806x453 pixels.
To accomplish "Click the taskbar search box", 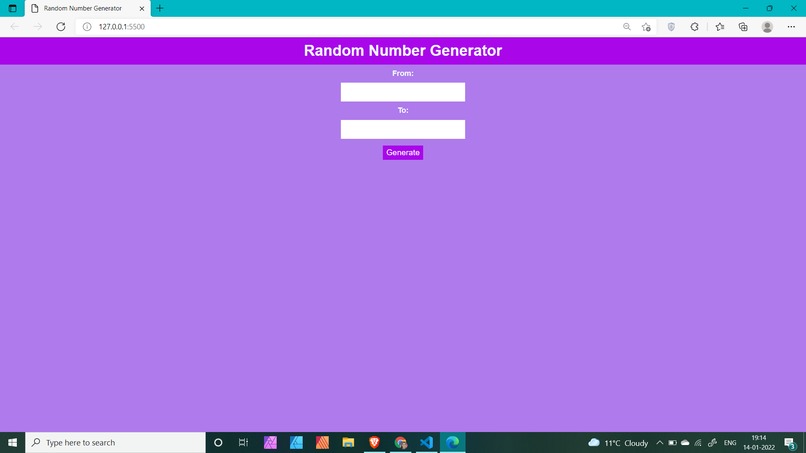I will click(115, 443).
